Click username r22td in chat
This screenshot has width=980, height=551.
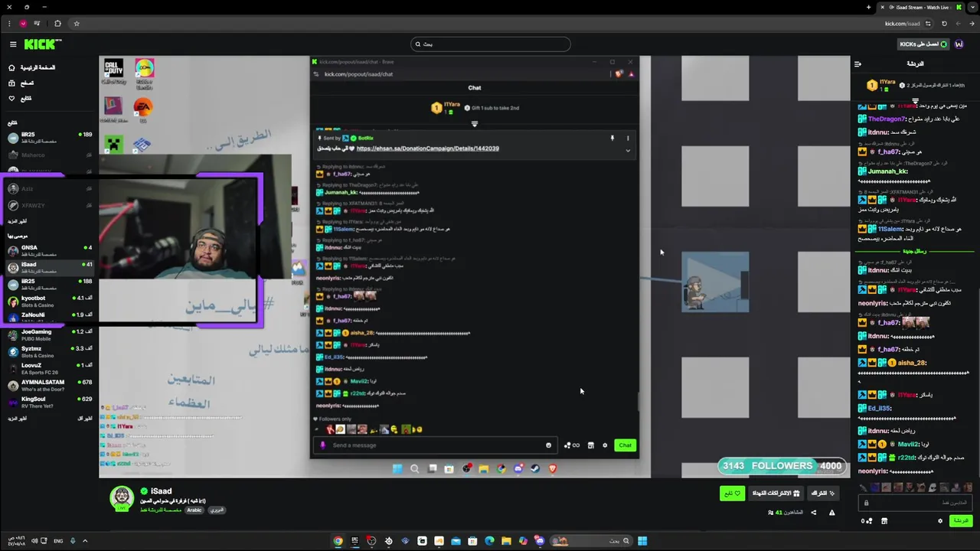pos(906,458)
